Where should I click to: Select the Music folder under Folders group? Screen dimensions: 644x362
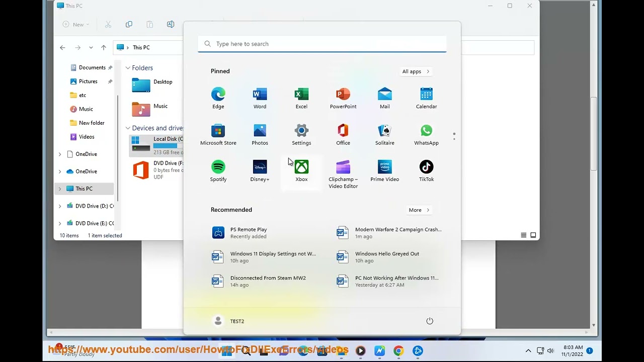pyautogui.click(x=150, y=109)
